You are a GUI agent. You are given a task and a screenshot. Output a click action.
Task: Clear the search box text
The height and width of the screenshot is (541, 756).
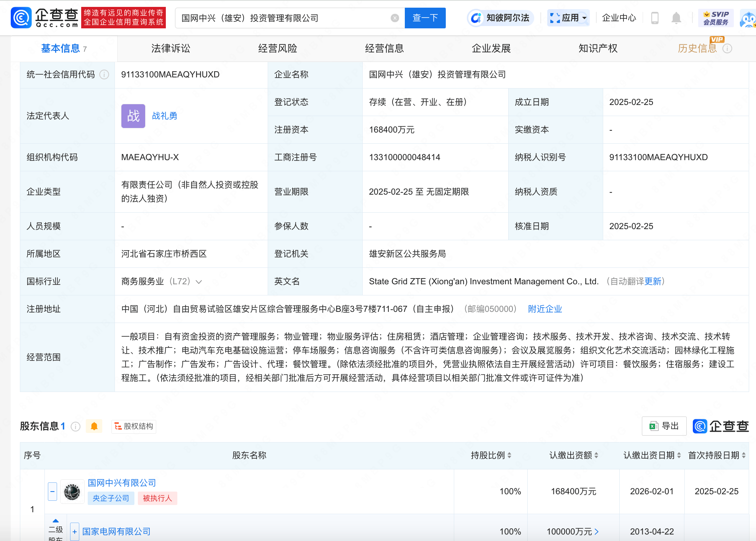pos(395,18)
